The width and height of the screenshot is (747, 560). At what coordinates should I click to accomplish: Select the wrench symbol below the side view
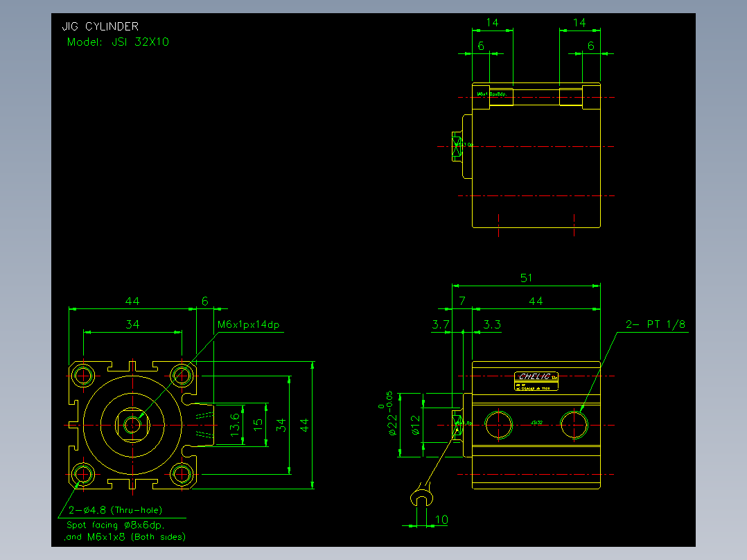pos(422,495)
